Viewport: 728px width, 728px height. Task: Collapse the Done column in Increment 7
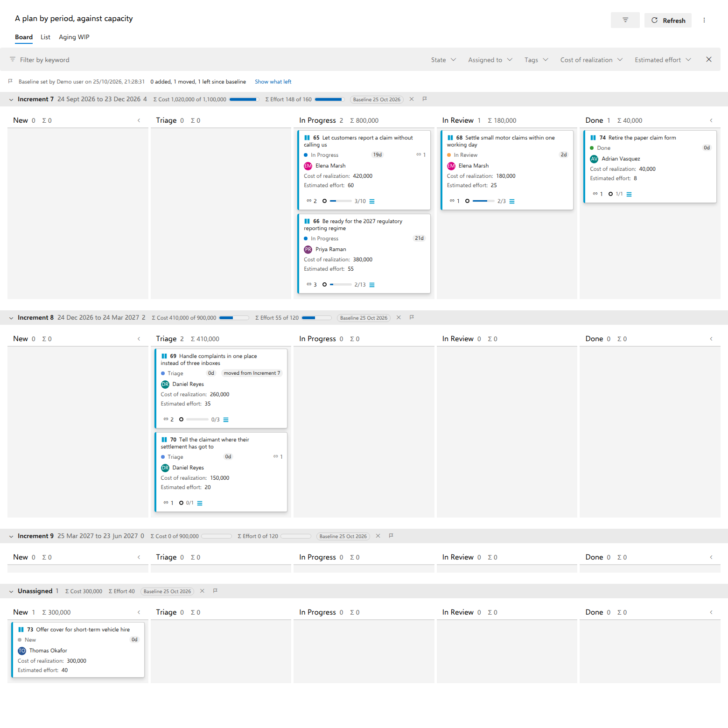pyautogui.click(x=711, y=120)
